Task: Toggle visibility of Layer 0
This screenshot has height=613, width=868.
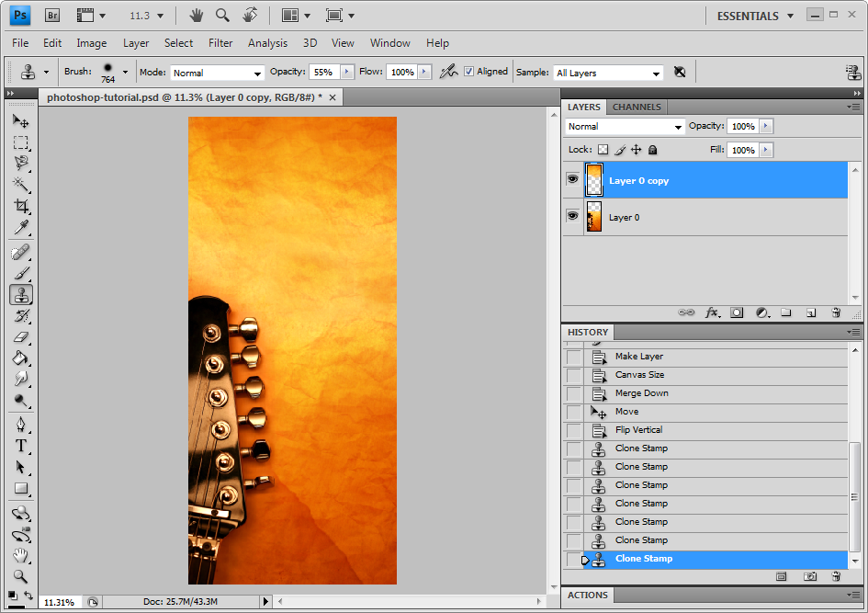Action: click(x=572, y=216)
